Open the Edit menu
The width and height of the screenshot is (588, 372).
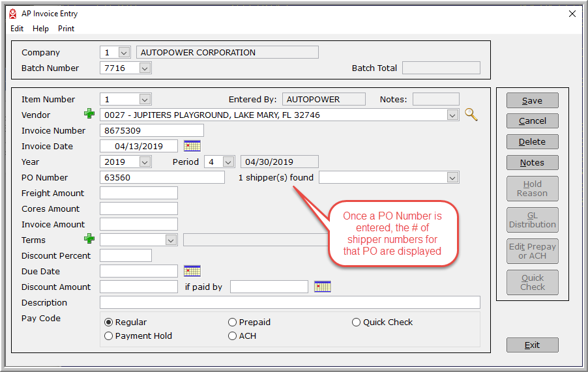[17, 29]
